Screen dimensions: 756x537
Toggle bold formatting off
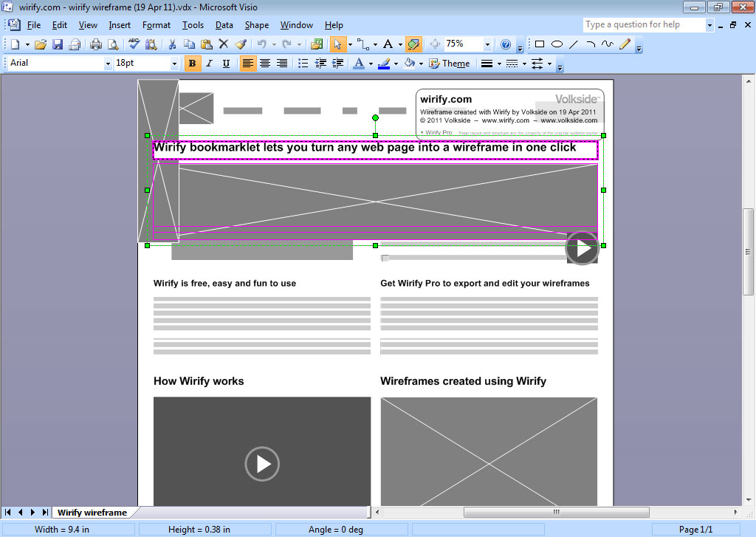192,63
